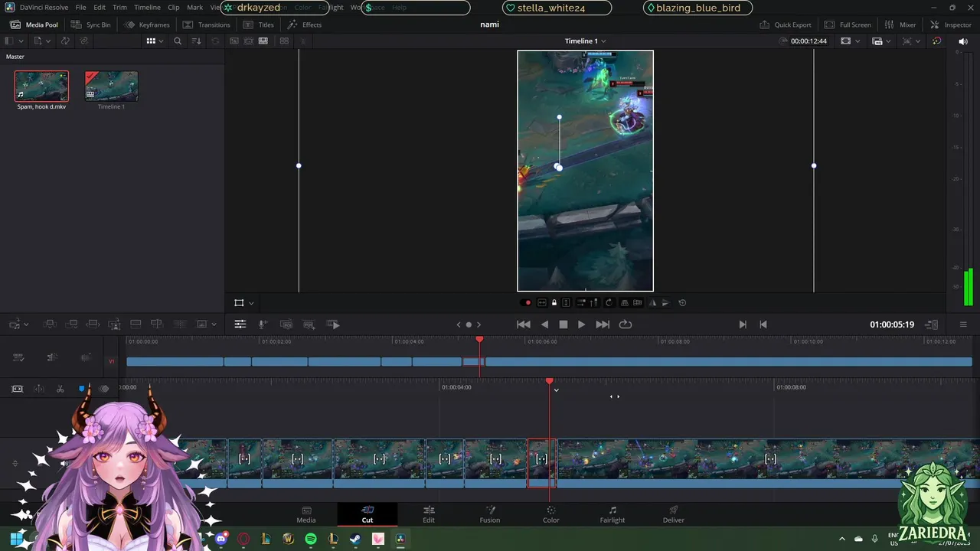Click the reset transform icon under viewer

pos(682,303)
